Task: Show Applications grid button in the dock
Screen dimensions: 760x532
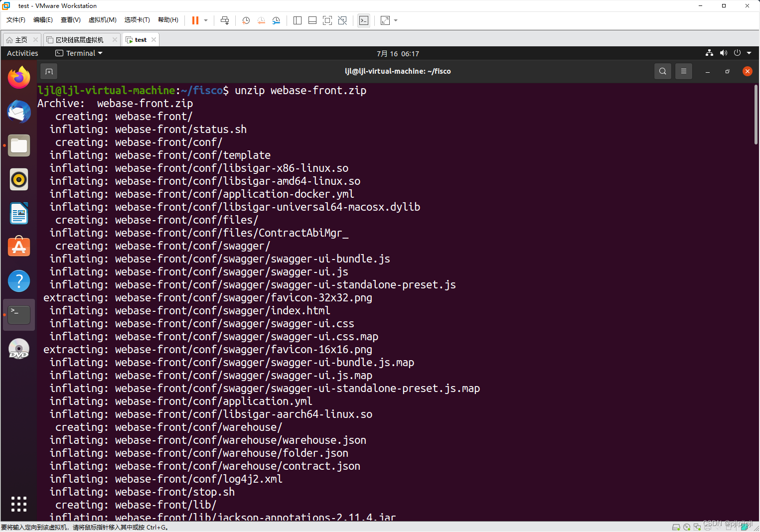Action: [19, 504]
